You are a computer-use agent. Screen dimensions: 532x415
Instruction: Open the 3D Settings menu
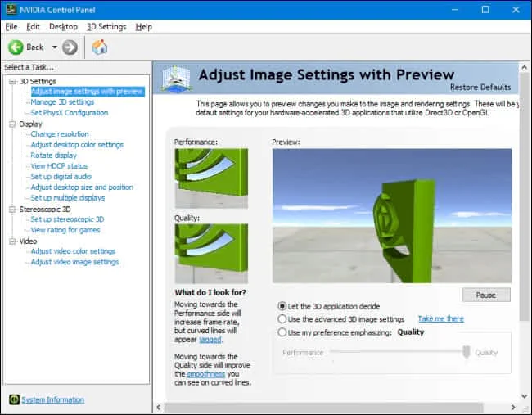tap(106, 27)
